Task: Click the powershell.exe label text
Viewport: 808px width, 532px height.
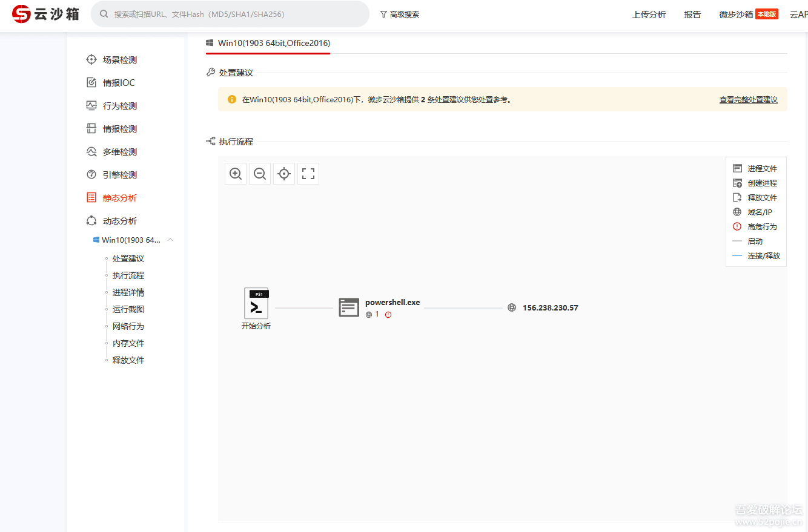Action: click(392, 303)
